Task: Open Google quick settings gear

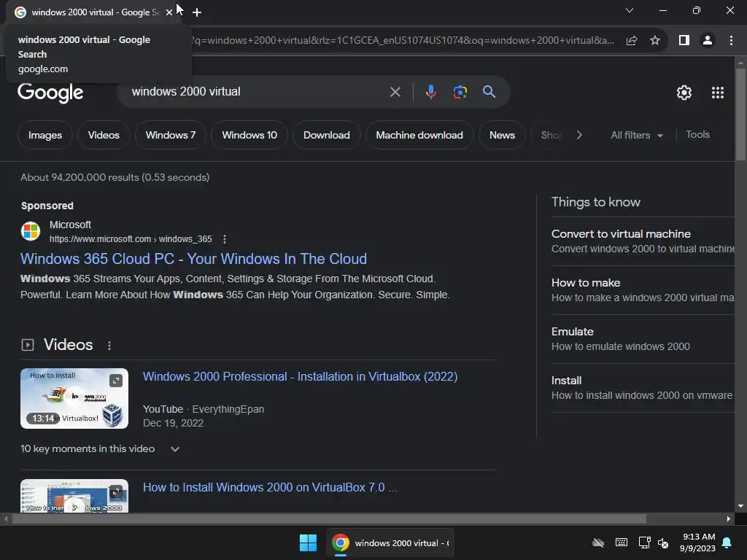Action: 684,93
